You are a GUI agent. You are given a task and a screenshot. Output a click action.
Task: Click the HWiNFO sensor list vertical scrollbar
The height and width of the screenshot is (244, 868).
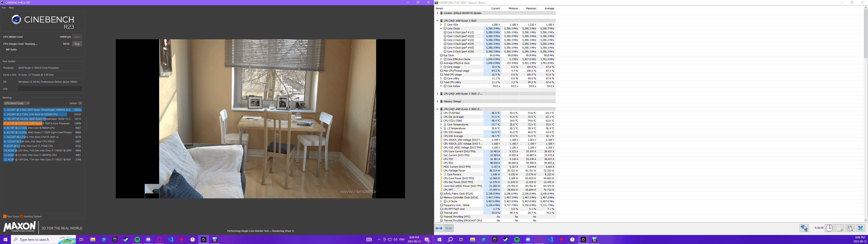[865, 34]
